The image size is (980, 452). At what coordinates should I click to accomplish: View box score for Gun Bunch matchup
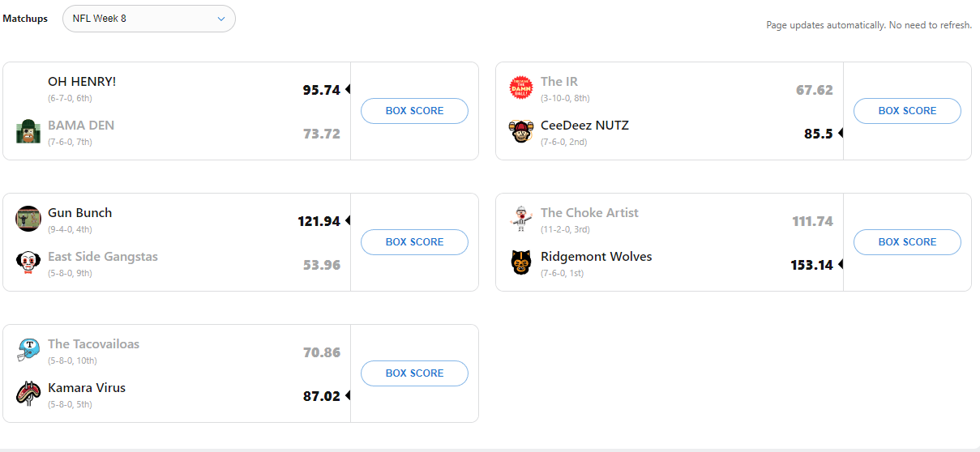pos(414,242)
